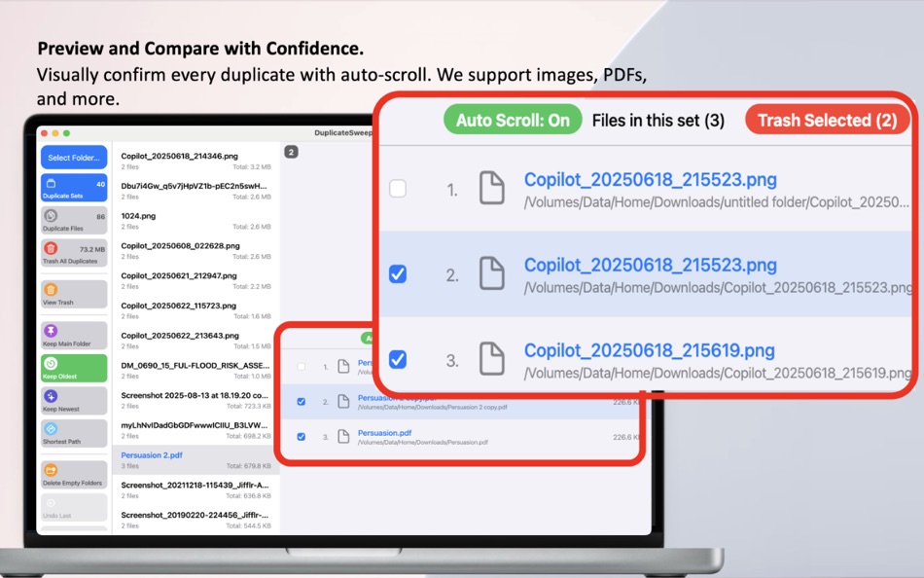The height and width of the screenshot is (578, 924).
Task: Click the /Volumes/Data/Home/Downloads/Persuasion 2 copy.pdf path
Action: pyautogui.click(x=433, y=407)
